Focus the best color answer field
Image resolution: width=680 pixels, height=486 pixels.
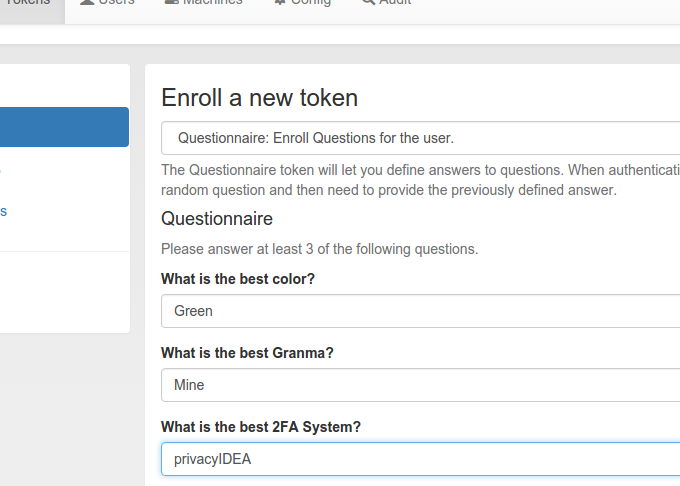421,311
